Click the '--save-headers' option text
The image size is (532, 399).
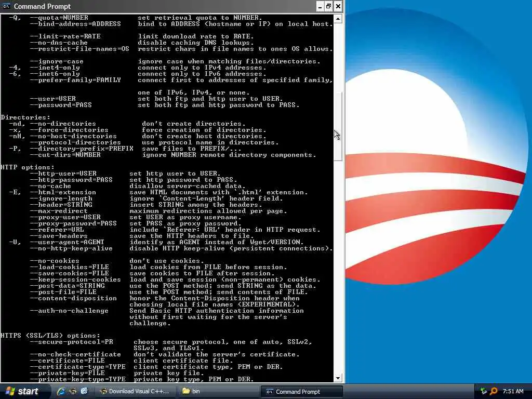click(58, 236)
